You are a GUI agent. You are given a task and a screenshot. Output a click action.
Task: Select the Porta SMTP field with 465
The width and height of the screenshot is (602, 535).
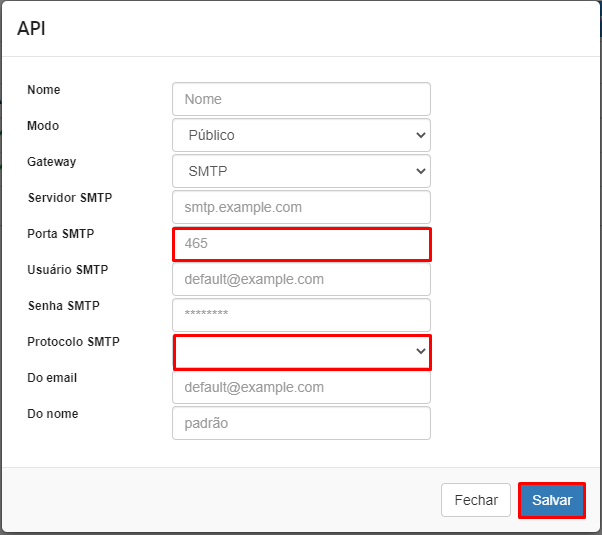click(x=301, y=243)
